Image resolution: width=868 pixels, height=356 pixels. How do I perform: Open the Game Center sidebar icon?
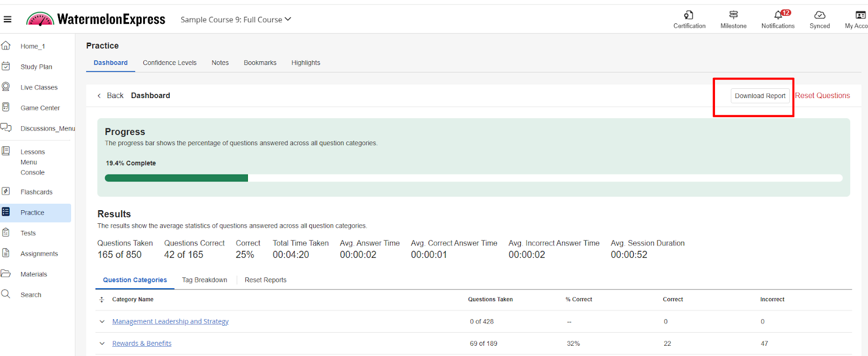click(6, 107)
